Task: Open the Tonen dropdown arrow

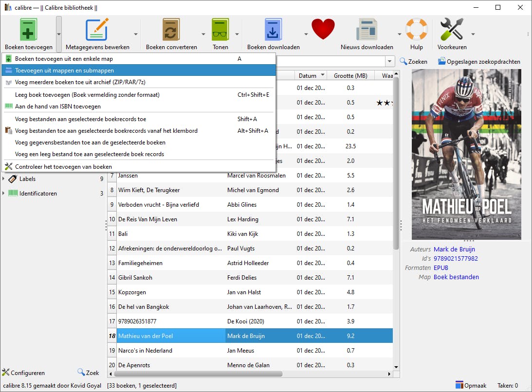Action: pyautogui.click(x=237, y=34)
